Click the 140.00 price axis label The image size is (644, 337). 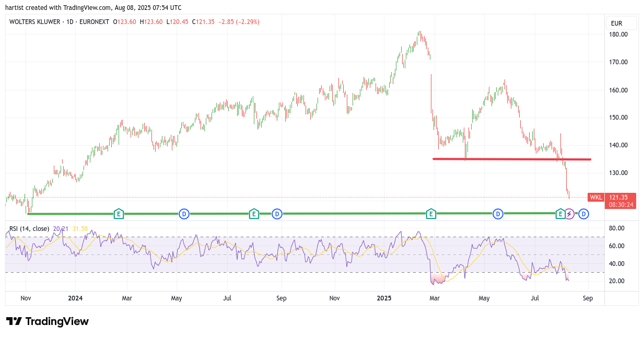pyautogui.click(x=618, y=145)
